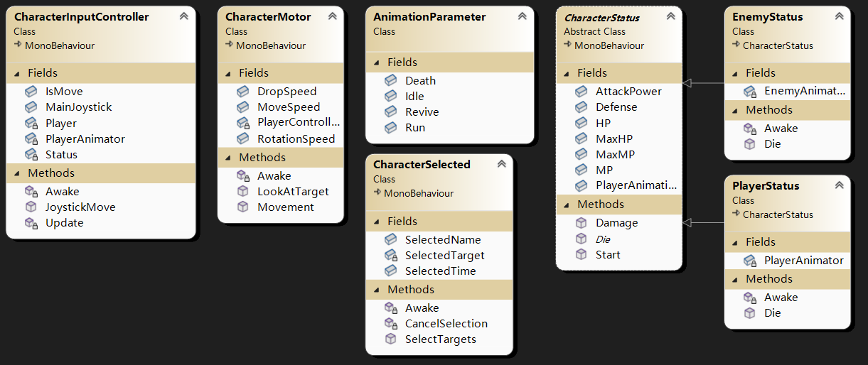868x365 pixels.
Task: Collapse the CharacterMotor class with its chevron
Action: [332, 16]
